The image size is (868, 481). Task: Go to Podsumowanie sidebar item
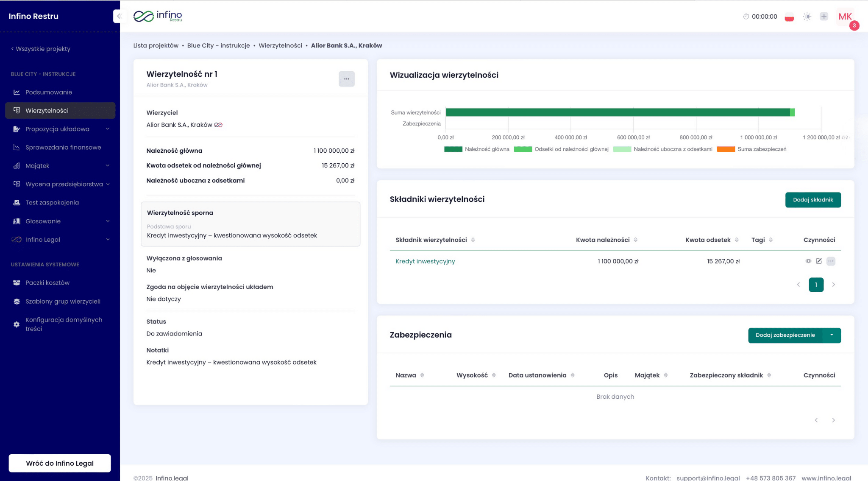coord(48,92)
